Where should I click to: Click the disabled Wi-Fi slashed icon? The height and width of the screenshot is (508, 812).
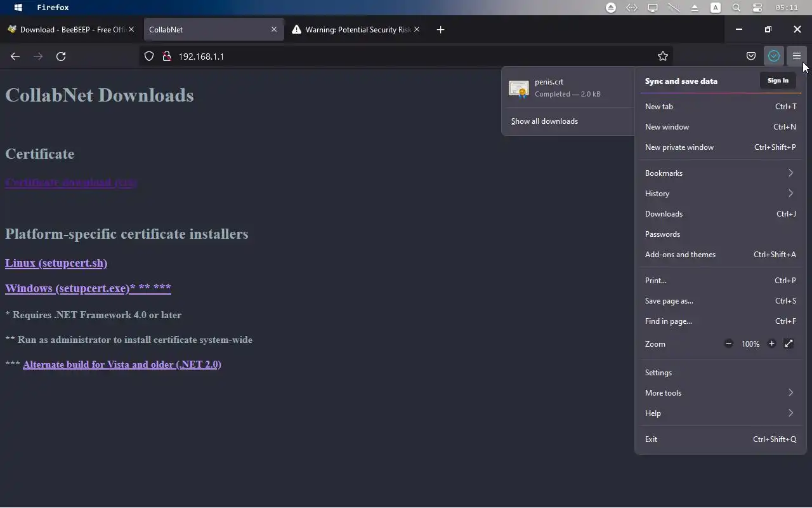[673, 8]
